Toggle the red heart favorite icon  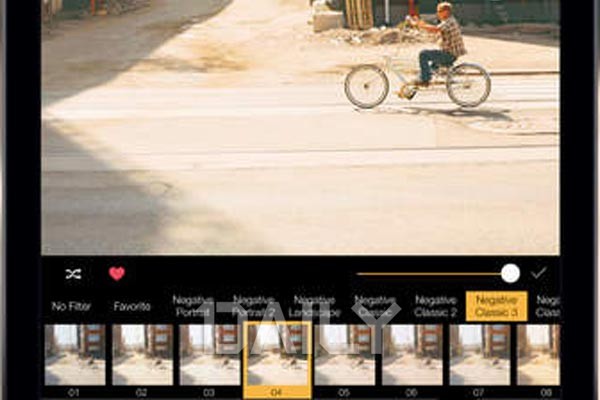tap(117, 273)
